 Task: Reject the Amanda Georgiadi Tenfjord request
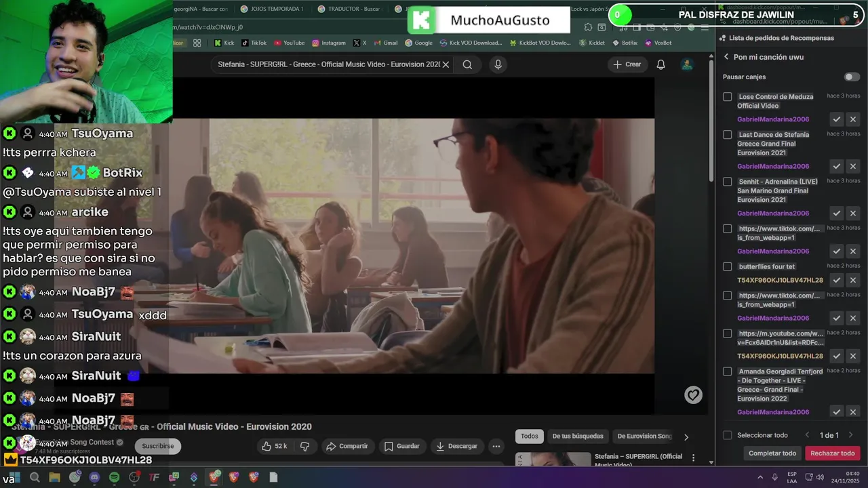[x=853, y=412]
